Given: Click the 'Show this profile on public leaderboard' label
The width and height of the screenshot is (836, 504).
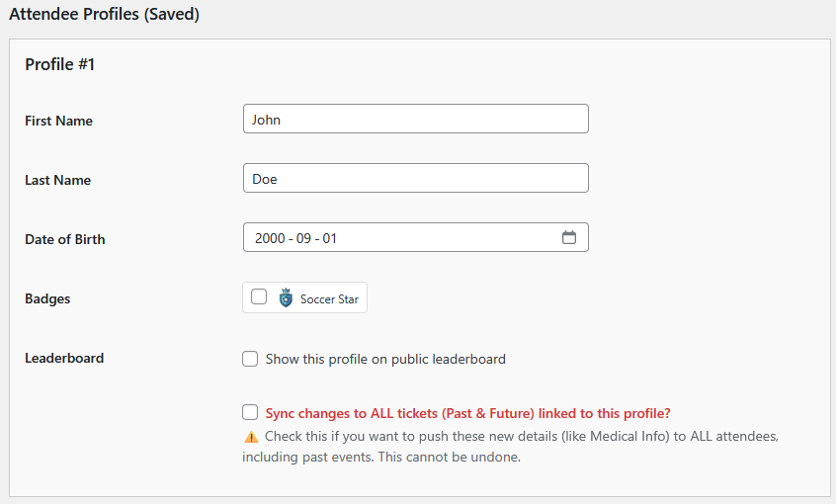Looking at the screenshot, I should (x=385, y=359).
